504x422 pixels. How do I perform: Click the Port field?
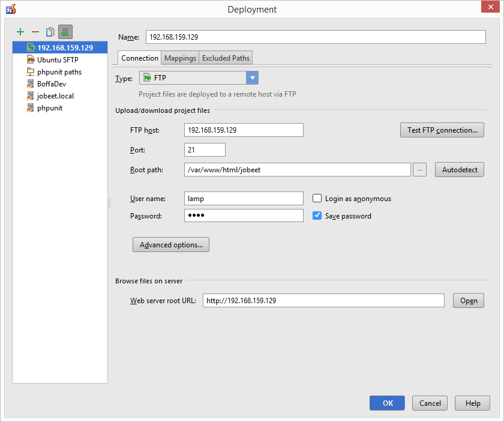click(205, 150)
